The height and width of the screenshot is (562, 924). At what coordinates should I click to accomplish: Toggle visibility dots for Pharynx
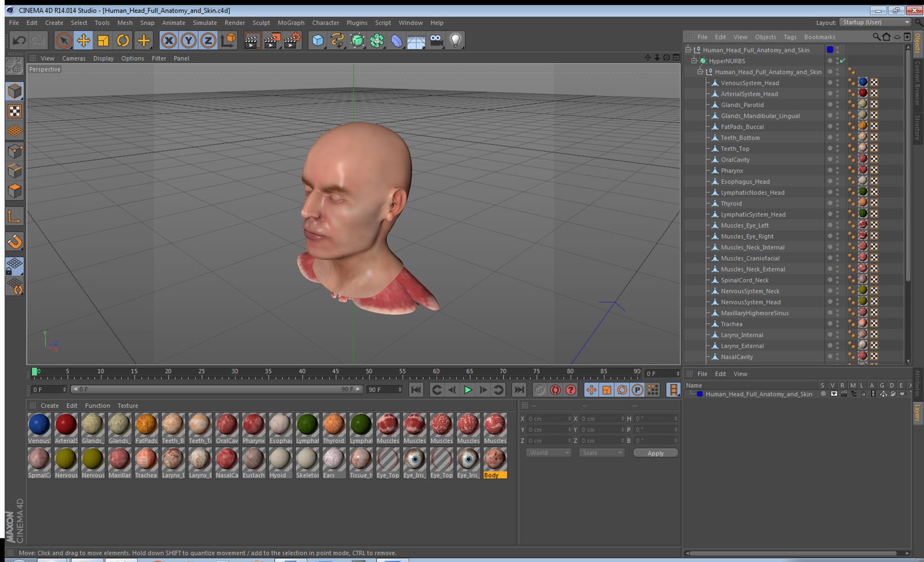[837, 170]
